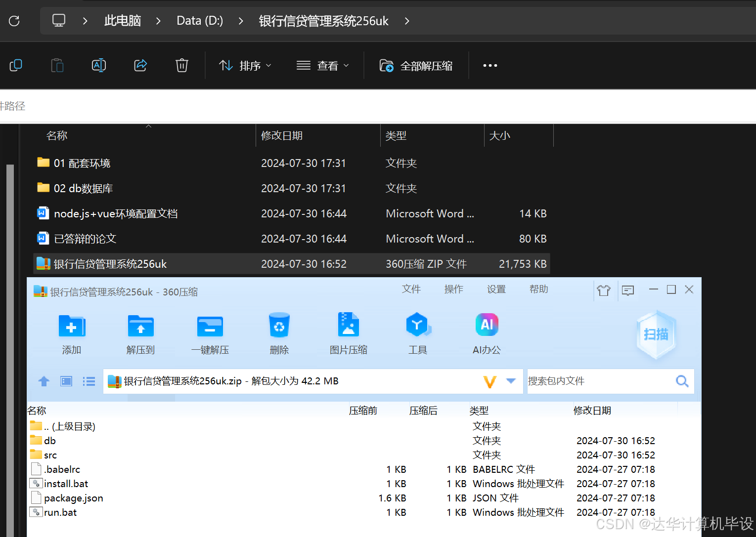Sort archive list by 压缩后 column
Image resolution: width=756 pixels, height=537 pixels.
click(x=424, y=411)
